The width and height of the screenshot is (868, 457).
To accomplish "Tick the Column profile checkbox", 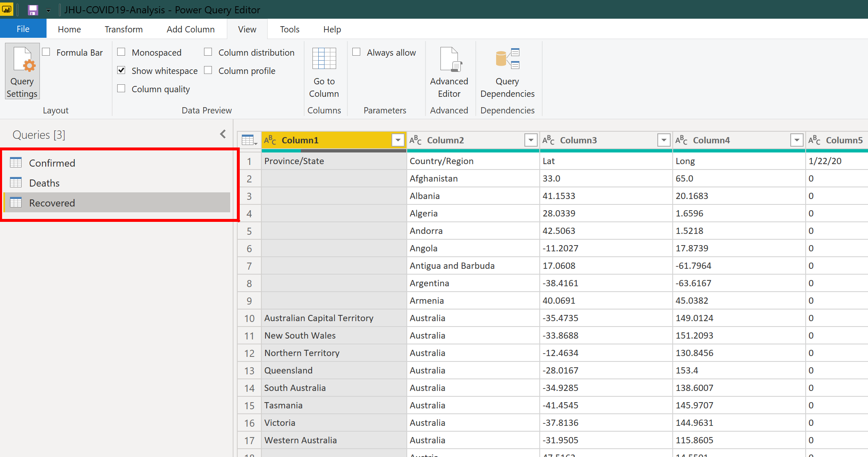I will [208, 71].
